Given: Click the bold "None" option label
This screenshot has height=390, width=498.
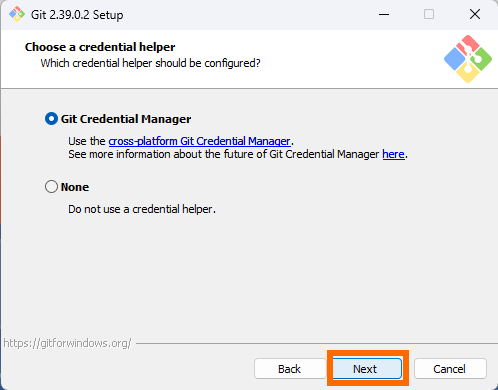Looking at the screenshot, I should pyautogui.click(x=75, y=187).
